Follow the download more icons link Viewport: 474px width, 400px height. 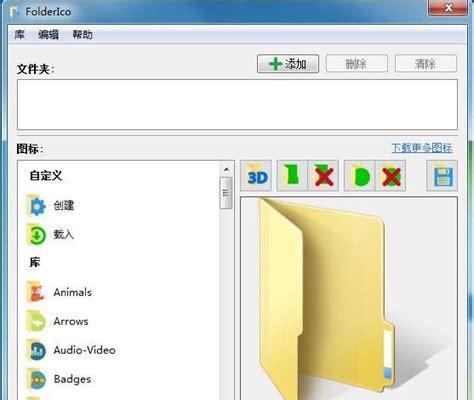point(422,148)
